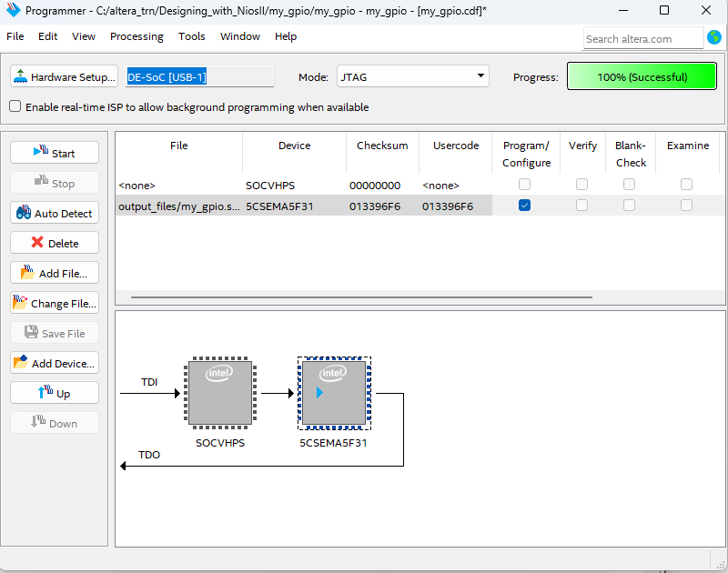Image resolution: width=728 pixels, height=573 pixels.
Task: Open the Window menu
Action: pyautogui.click(x=240, y=36)
